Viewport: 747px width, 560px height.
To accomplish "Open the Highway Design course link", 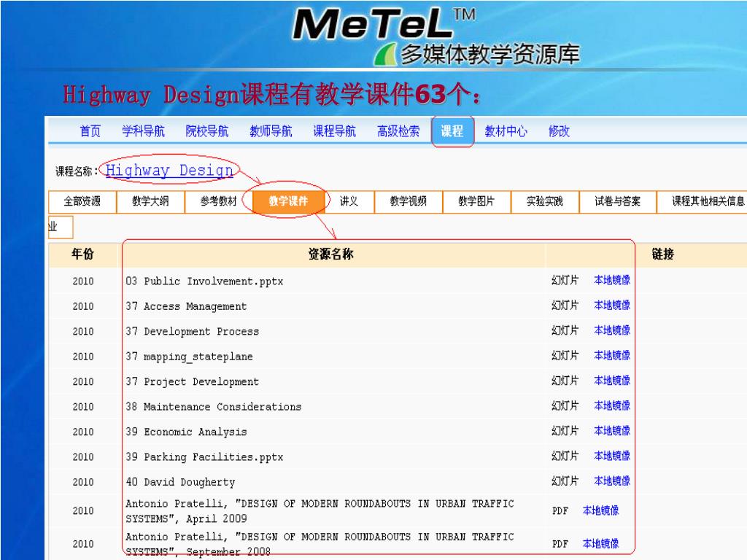I will [x=169, y=171].
